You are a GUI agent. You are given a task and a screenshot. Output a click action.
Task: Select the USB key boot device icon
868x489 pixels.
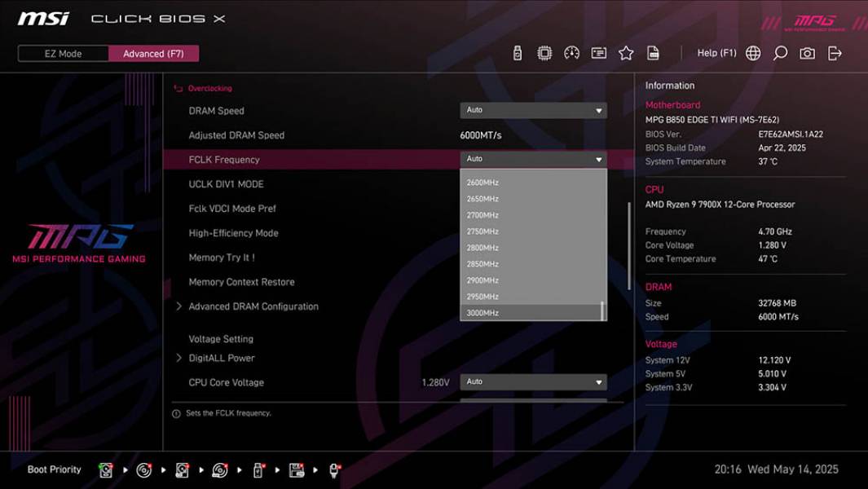pos(258,470)
